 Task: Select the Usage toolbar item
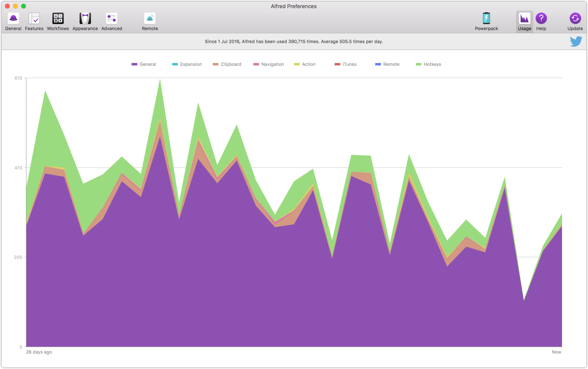(525, 22)
